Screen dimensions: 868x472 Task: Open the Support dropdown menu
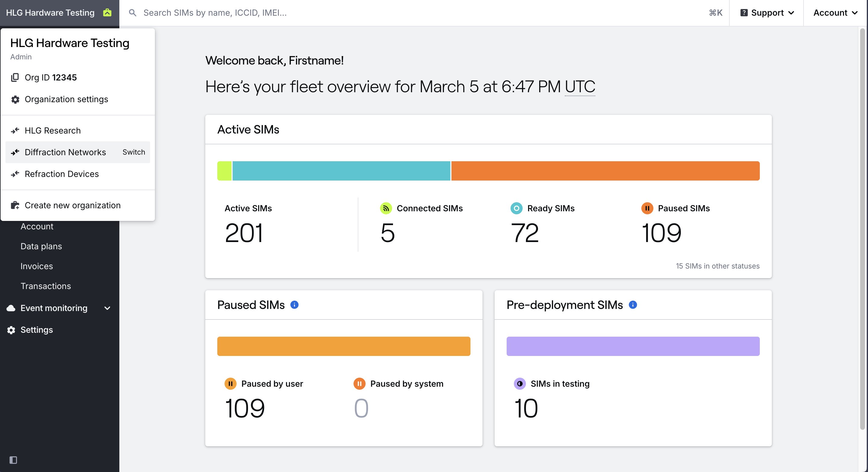767,13
